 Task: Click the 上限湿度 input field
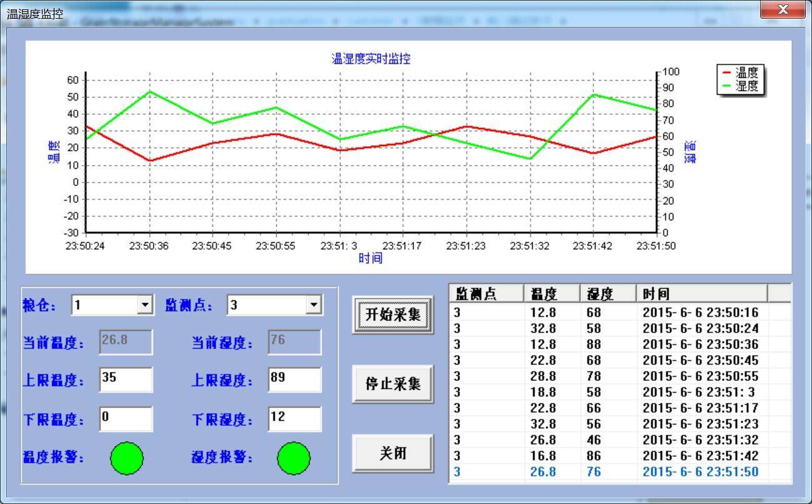click(294, 380)
